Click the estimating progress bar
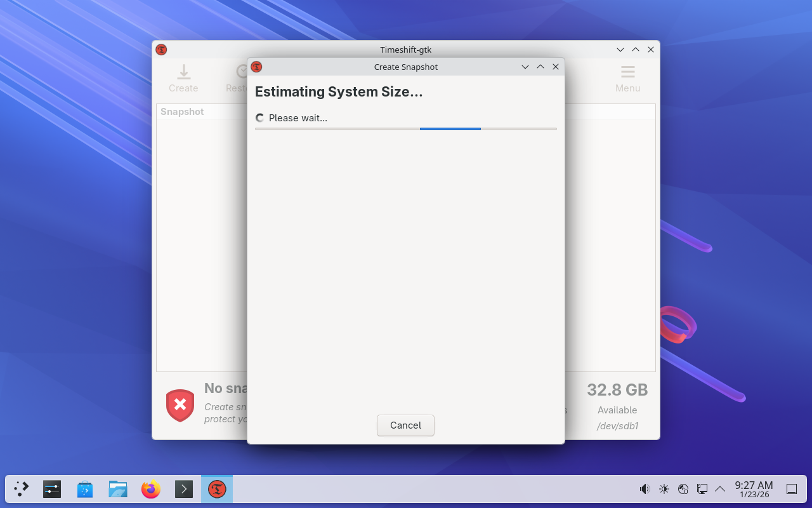The height and width of the screenshot is (508, 812). click(405, 129)
